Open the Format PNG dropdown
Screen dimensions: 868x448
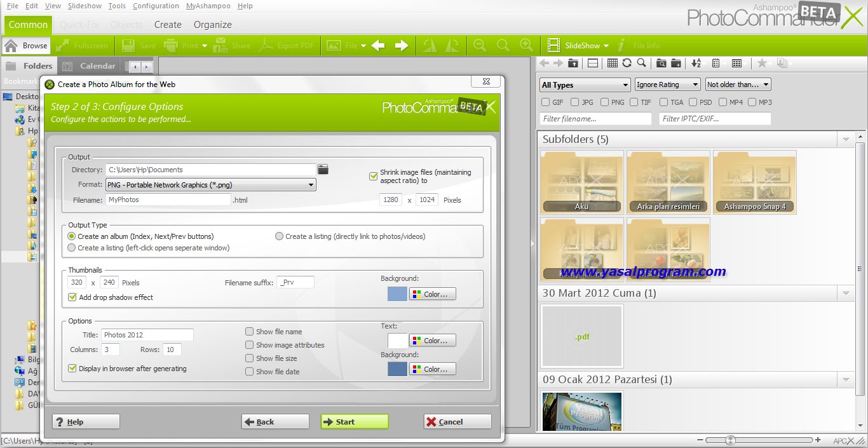coord(210,185)
